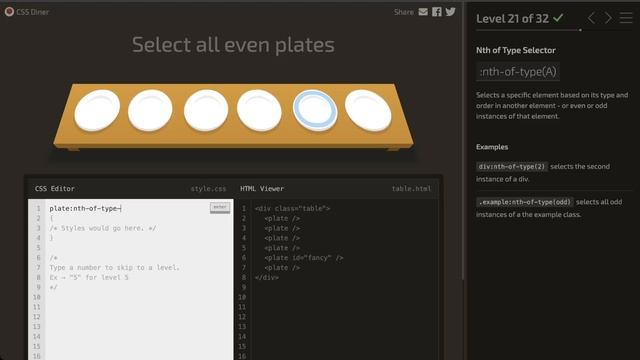The height and width of the screenshot is (360, 640).
Task: Click the 'Nth of Type Selector' title
Action: [x=516, y=50]
